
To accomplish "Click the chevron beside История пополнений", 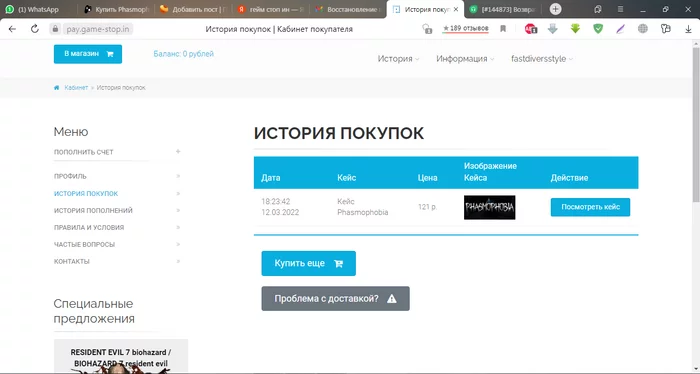I will (x=178, y=211).
